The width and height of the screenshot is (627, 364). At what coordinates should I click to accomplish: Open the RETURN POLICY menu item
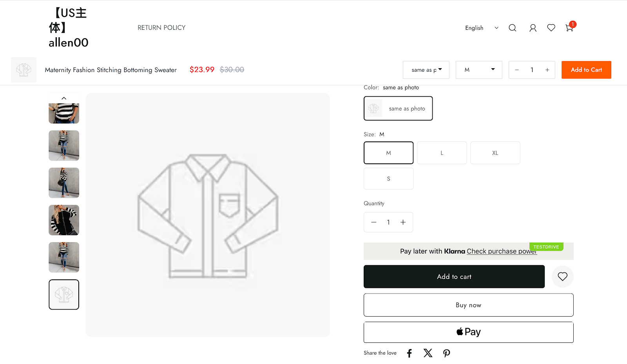point(161,28)
